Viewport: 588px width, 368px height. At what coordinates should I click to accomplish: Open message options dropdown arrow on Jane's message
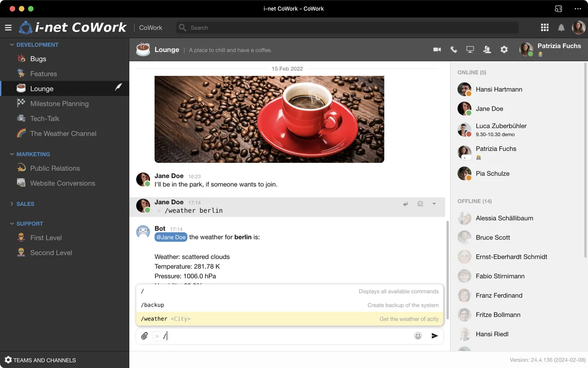coord(434,204)
